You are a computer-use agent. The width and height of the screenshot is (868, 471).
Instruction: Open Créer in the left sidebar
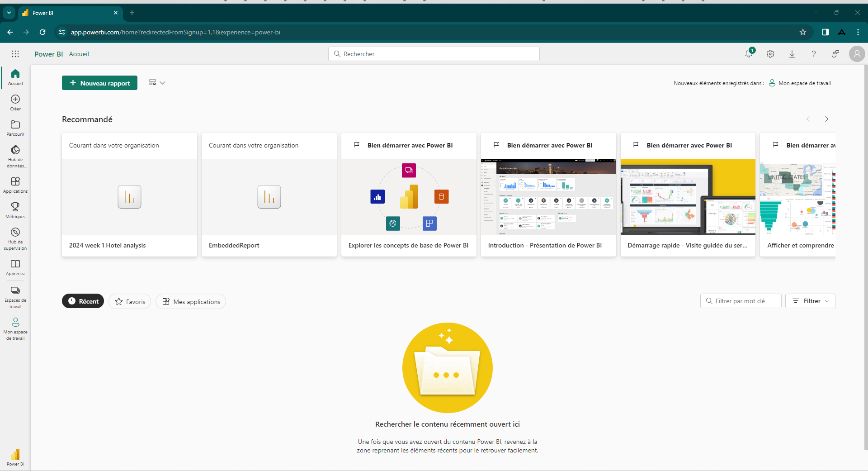click(15, 103)
